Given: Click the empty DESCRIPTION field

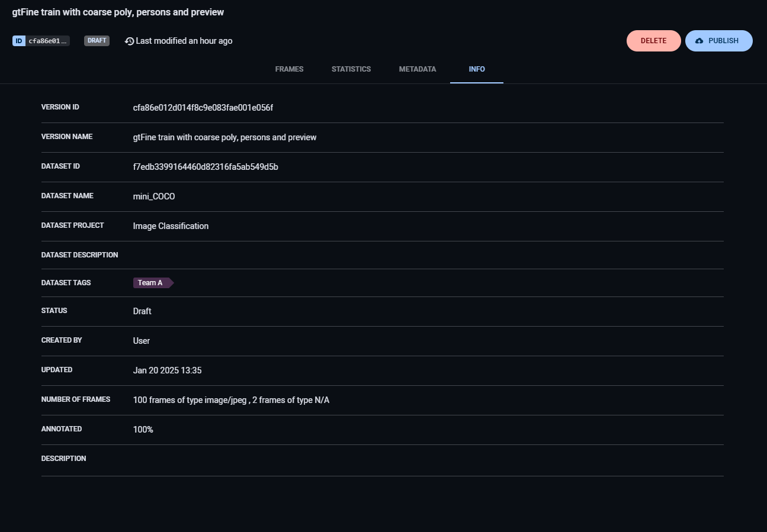Looking at the screenshot, I should click(237, 459).
